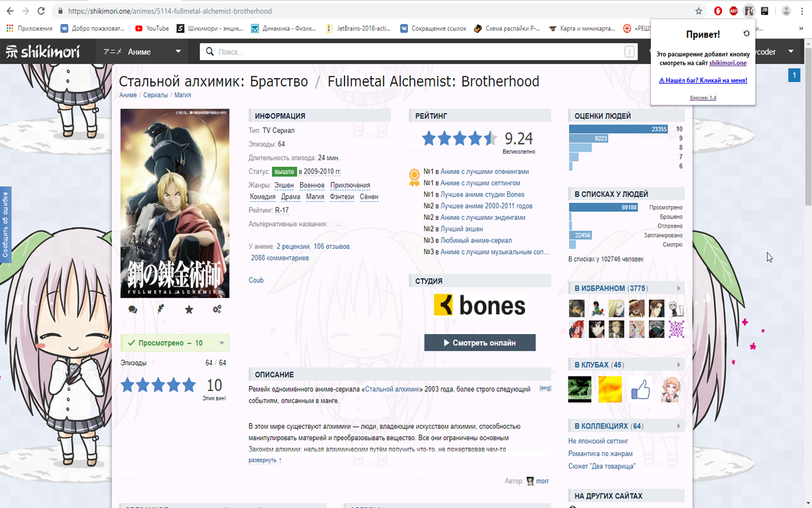Screen dimensions: 812x508
Task: Open the Лучший экшен ranking link
Action: (462, 229)
